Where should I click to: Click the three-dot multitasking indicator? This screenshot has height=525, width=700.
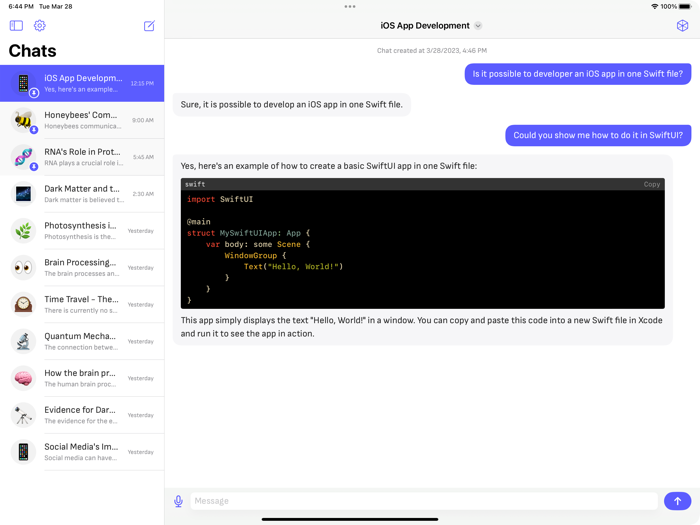[350, 6]
